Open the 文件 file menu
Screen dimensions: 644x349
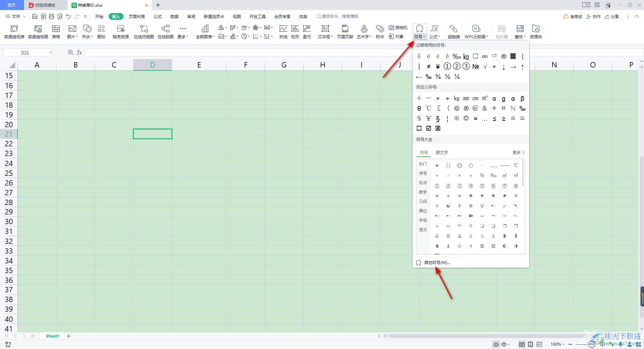pyautogui.click(x=16, y=16)
